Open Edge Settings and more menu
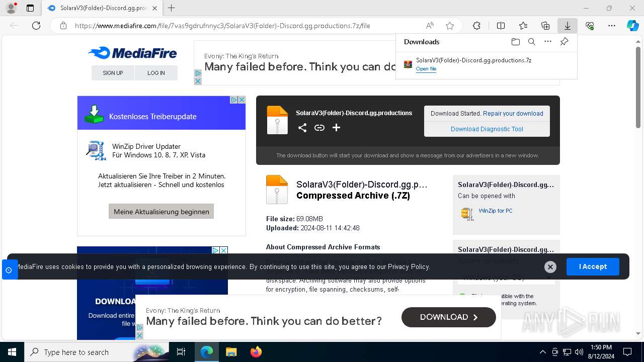Screen dimensions: 644x362 pyautogui.click(x=612, y=26)
